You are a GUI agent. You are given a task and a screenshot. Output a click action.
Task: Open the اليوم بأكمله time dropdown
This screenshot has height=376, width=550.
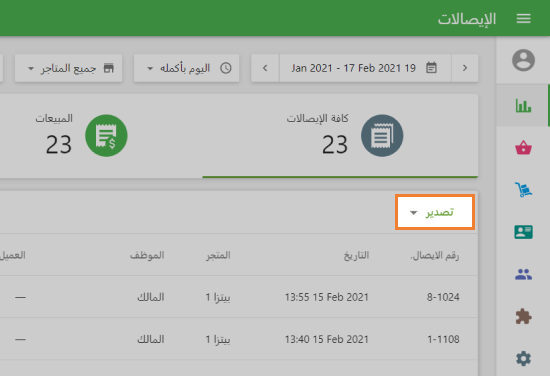click(x=187, y=68)
